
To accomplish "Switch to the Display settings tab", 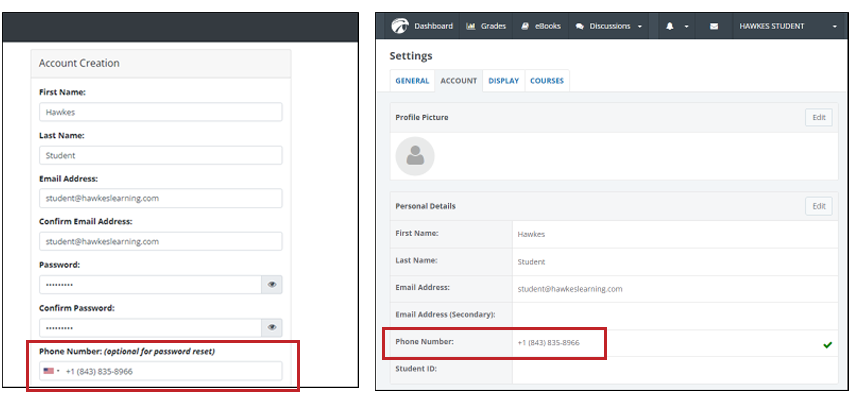I will 503,81.
